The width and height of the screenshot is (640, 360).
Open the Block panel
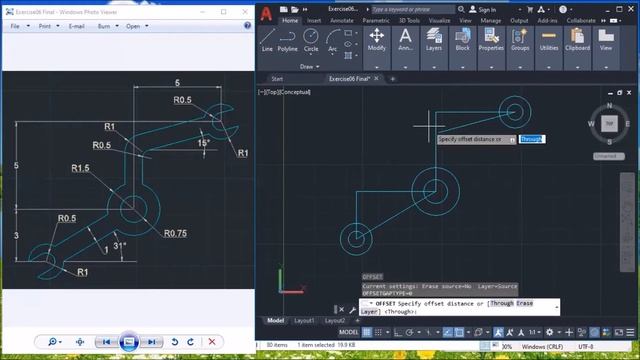pyautogui.click(x=462, y=40)
